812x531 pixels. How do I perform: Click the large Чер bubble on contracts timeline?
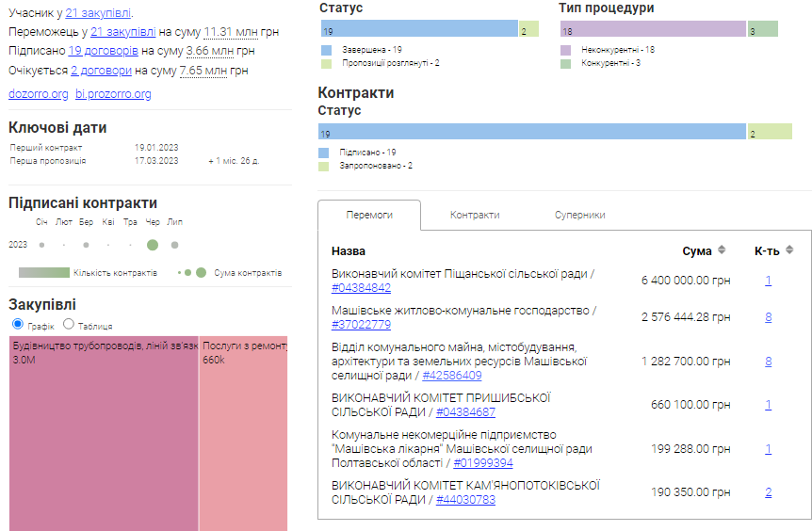(x=153, y=245)
